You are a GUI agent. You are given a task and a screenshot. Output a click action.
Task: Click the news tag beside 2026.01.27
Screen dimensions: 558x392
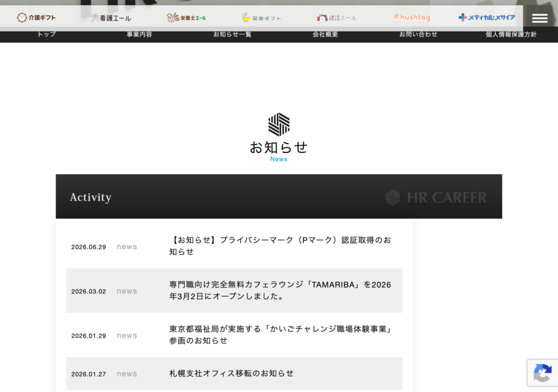click(126, 374)
